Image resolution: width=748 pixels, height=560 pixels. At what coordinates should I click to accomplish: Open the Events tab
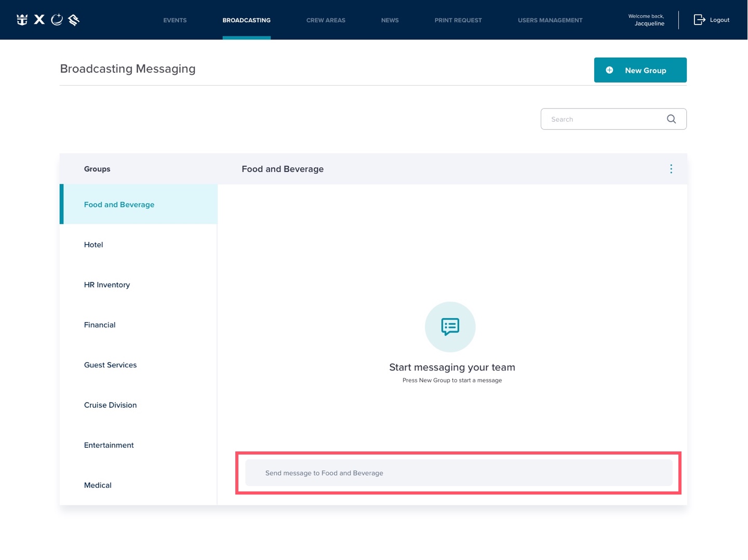pyautogui.click(x=175, y=20)
